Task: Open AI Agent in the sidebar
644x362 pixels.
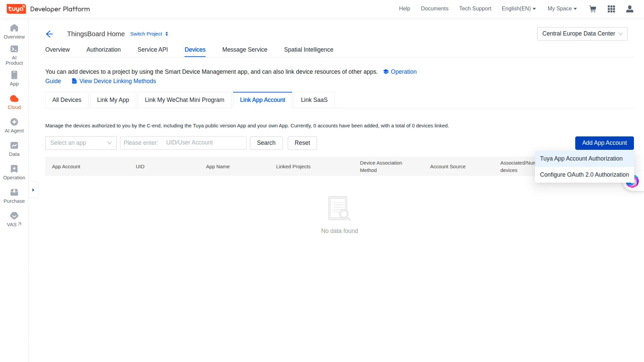Action: tap(14, 126)
